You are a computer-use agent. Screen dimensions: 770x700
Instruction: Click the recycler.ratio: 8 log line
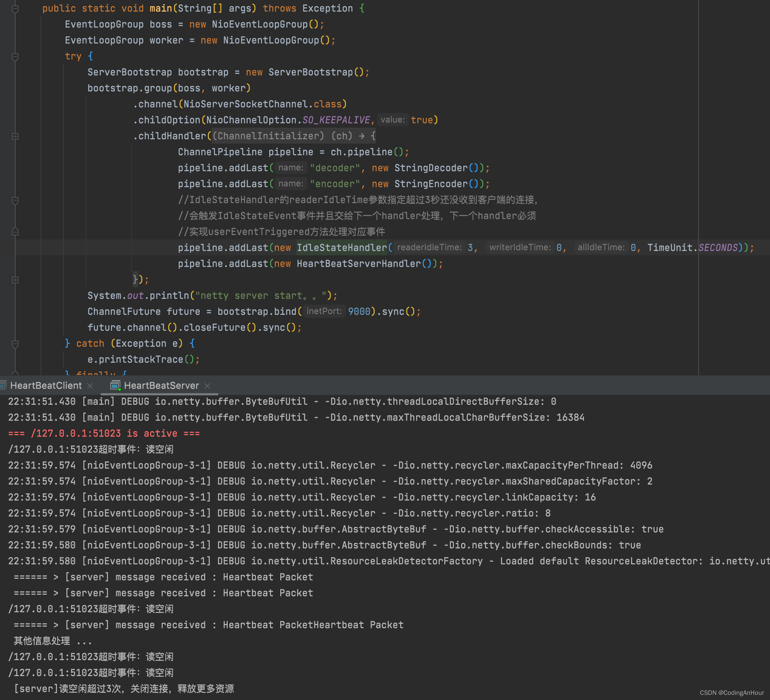pyautogui.click(x=279, y=513)
